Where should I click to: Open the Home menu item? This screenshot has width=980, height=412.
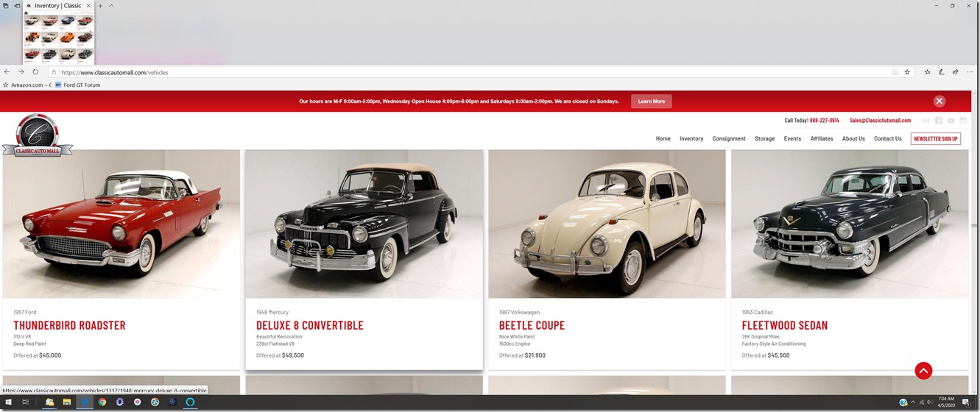pos(663,138)
